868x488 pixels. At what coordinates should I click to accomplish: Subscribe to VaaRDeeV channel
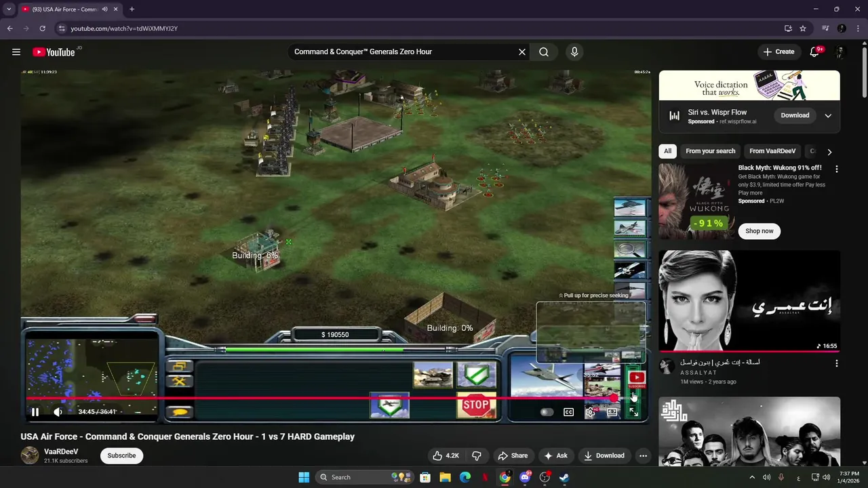pos(121,455)
